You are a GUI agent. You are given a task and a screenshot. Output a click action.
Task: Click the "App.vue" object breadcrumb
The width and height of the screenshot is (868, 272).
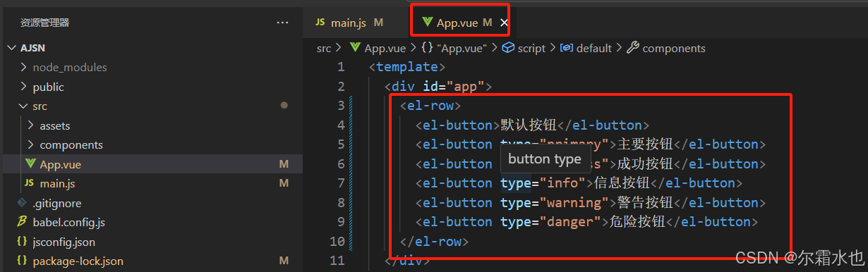(x=462, y=49)
